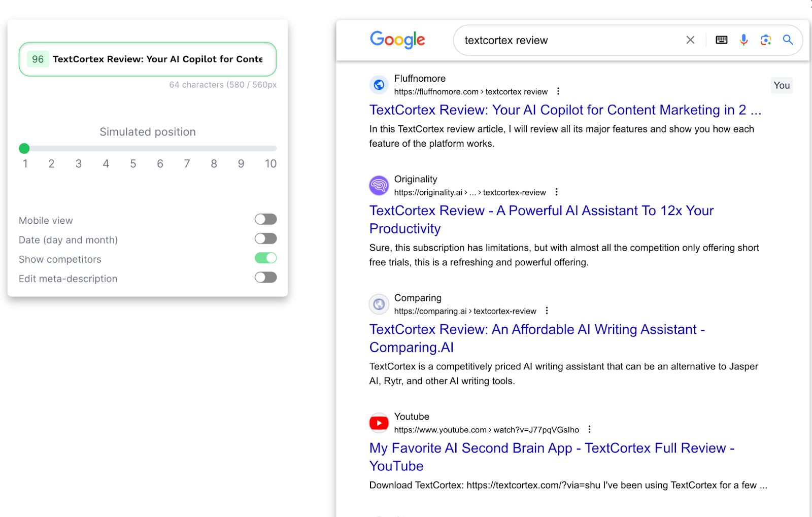Click Fluffnomore snippet starting In this TextCortex review

coord(562,136)
